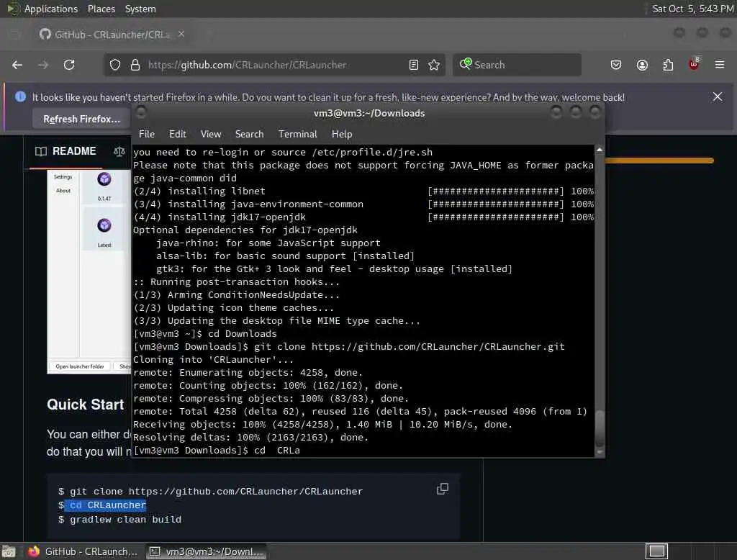737x560 pixels.
Task: Open the Terminal menu in terminal window
Action: coord(298,134)
